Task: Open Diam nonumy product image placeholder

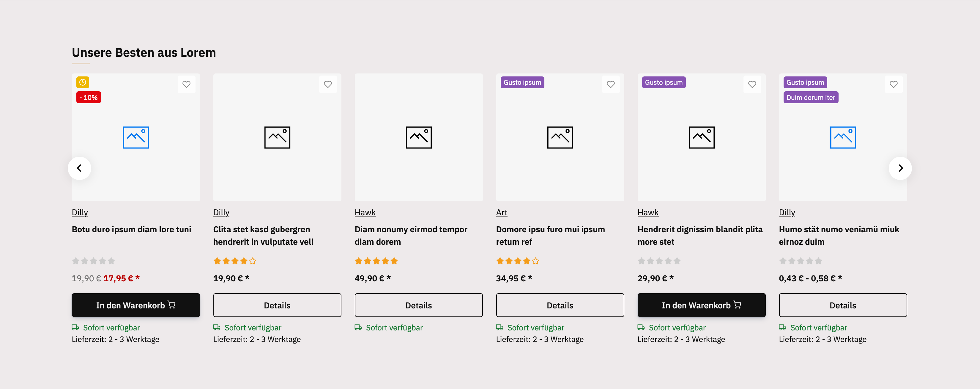Action: pyautogui.click(x=418, y=137)
